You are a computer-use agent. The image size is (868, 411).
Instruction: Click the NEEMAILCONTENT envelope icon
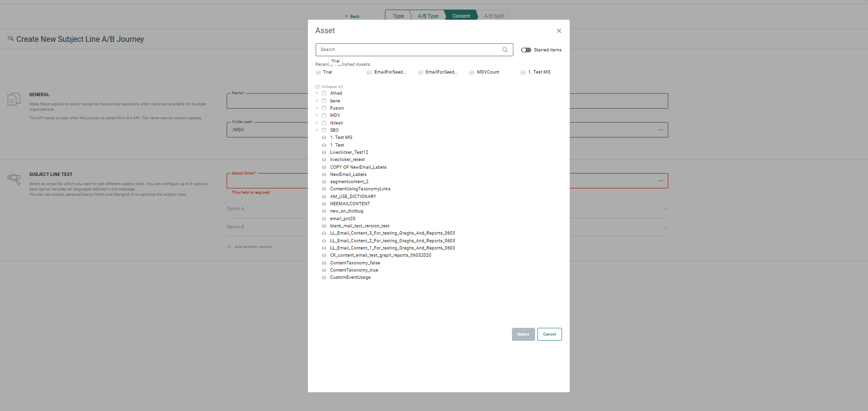[x=324, y=204]
